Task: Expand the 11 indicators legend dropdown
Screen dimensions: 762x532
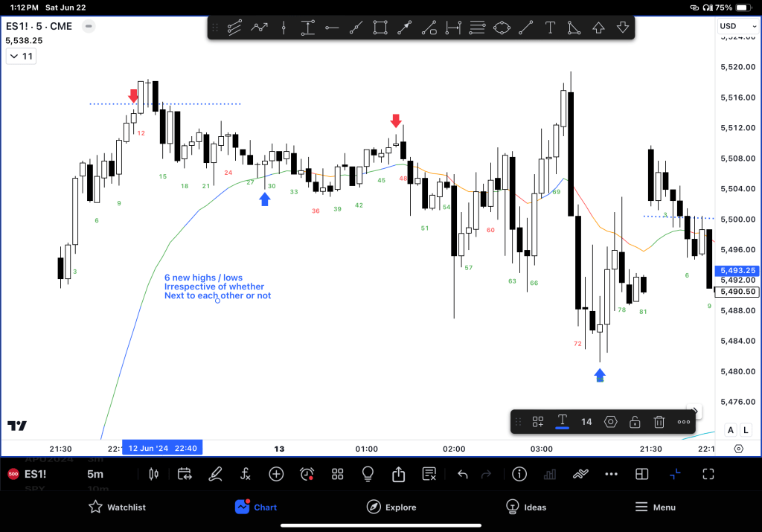Action: pyautogui.click(x=20, y=57)
